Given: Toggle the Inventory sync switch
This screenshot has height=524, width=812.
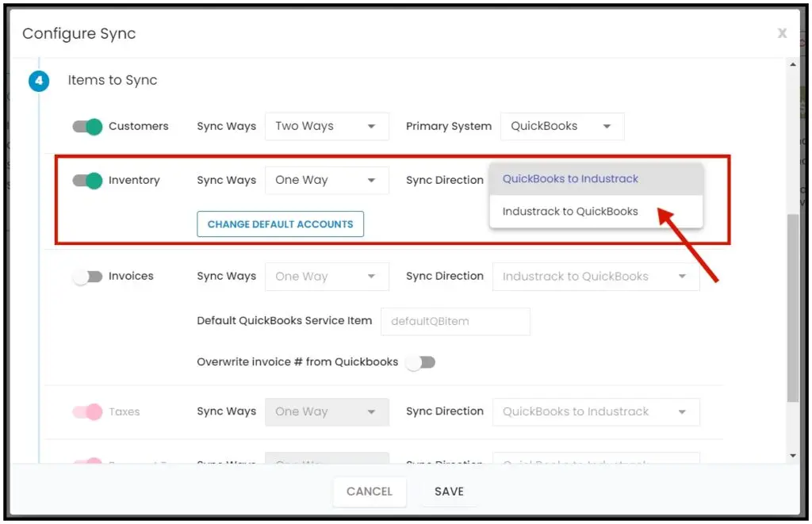Looking at the screenshot, I should point(87,180).
